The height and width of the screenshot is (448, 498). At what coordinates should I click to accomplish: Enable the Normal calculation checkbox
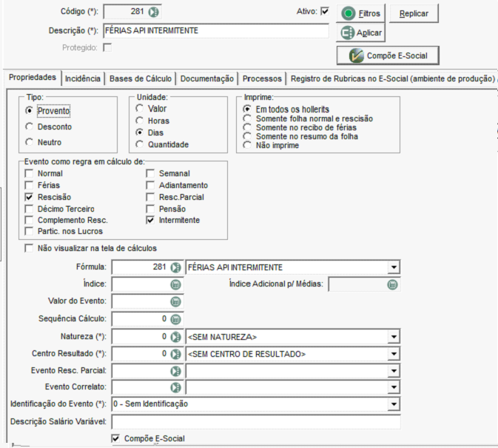point(29,173)
